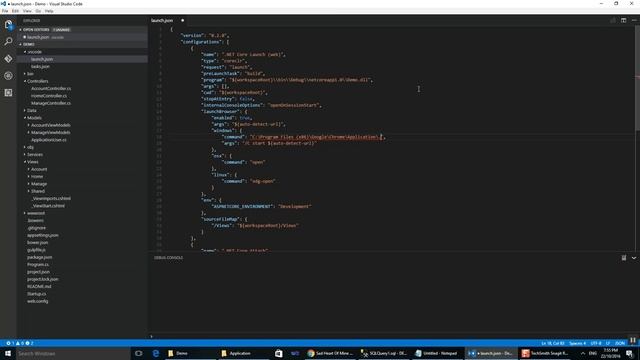Open ApplicationUser.cs file

(49, 140)
